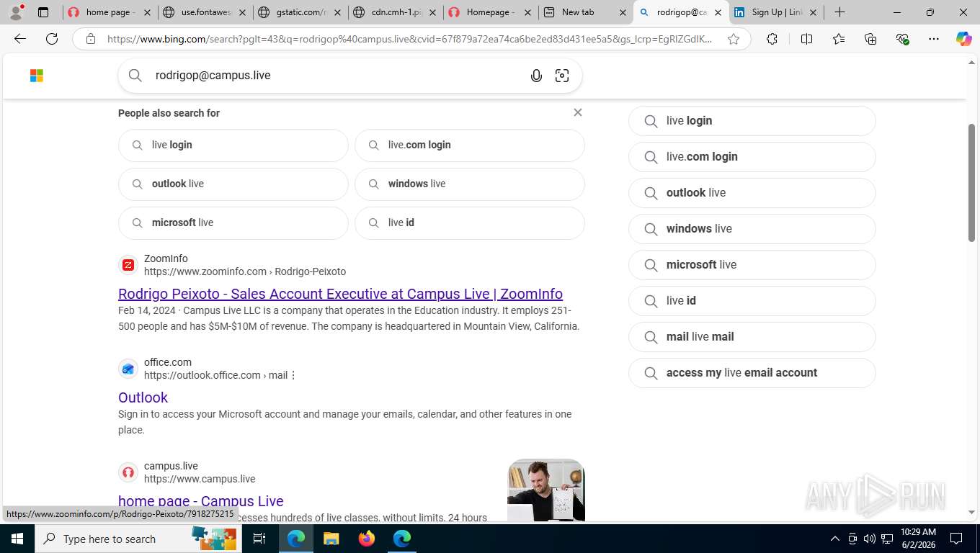980x553 pixels.
Task: Start voice search with microphone icon
Action: (536, 76)
